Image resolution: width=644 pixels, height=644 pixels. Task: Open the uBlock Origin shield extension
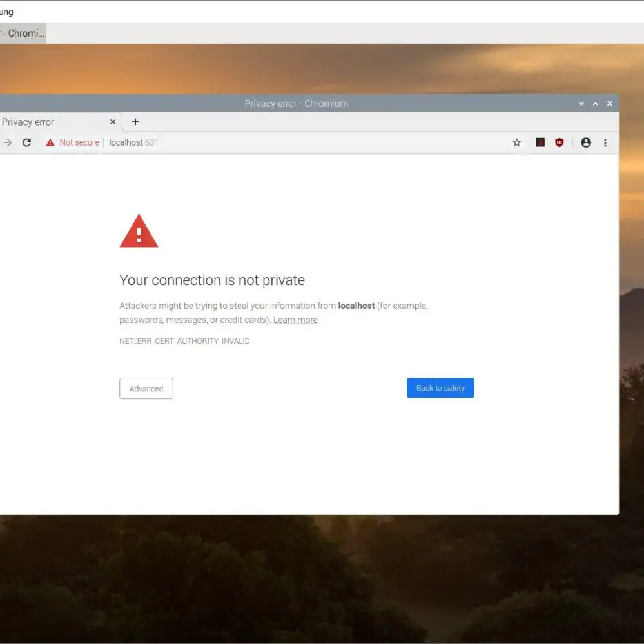click(559, 142)
